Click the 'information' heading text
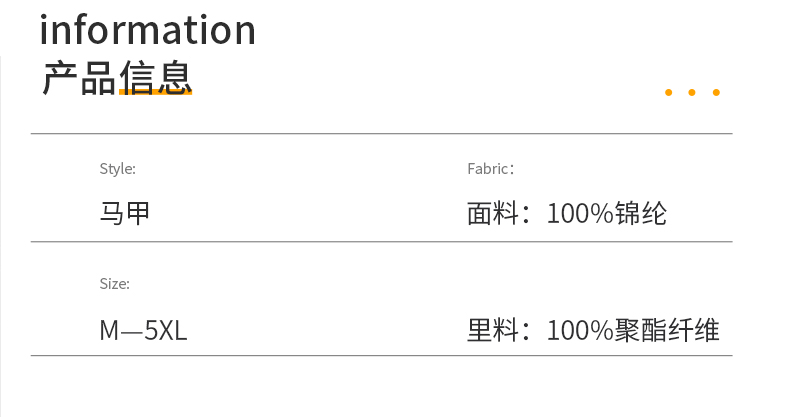The image size is (790, 417). pos(148,30)
